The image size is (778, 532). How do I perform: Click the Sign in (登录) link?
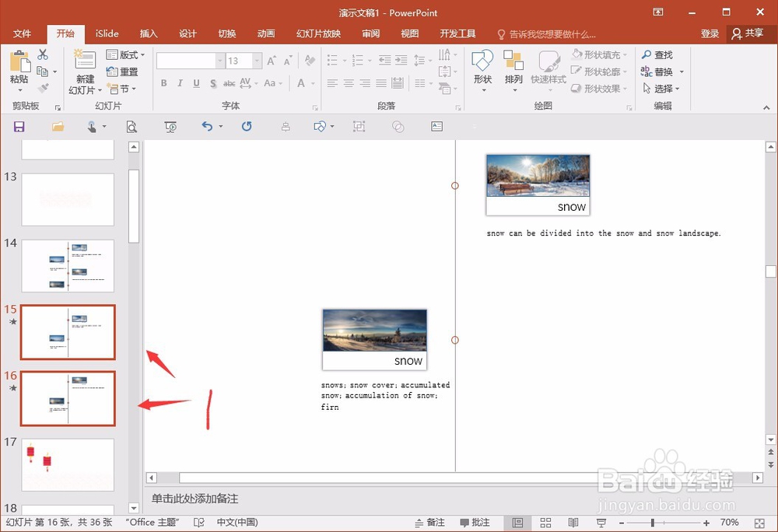(x=710, y=33)
